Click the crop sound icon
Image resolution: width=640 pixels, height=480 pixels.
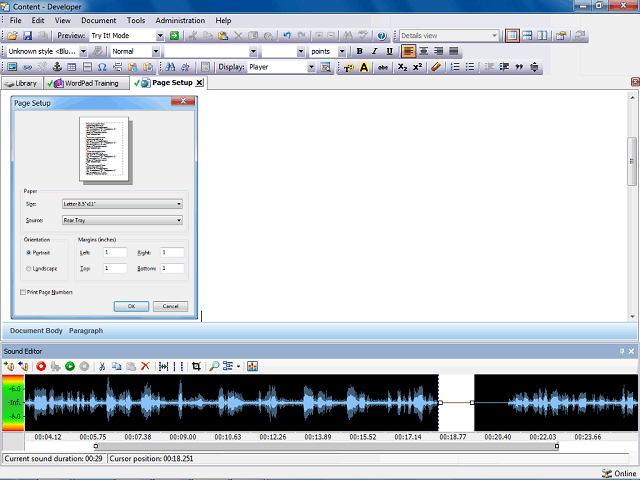[196, 367]
